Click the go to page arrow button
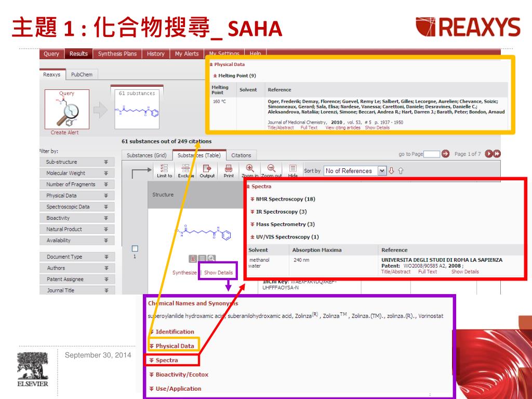The image size is (532, 399). tap(445, 154)
